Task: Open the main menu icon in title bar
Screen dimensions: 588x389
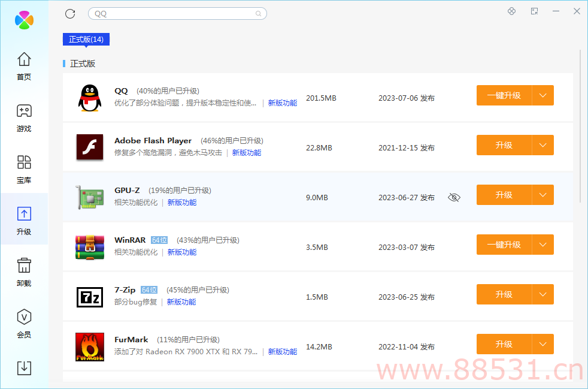Action: point(534,11)
